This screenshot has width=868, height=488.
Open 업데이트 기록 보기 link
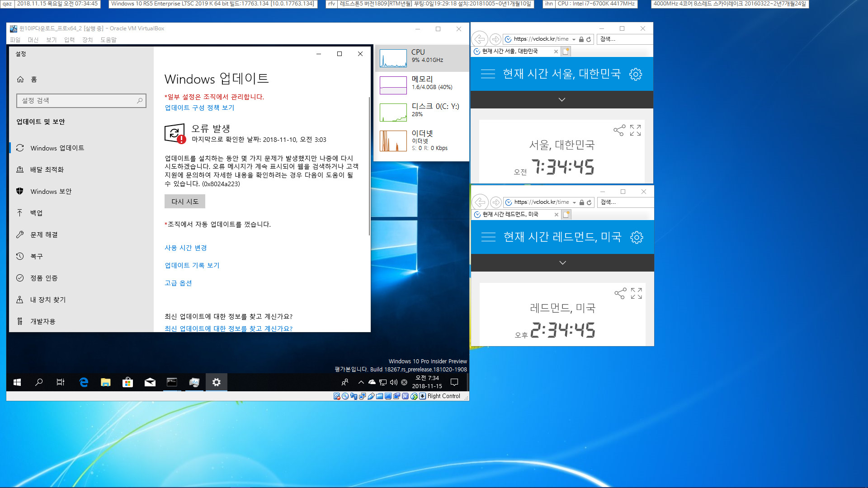(x=192, y=265)
